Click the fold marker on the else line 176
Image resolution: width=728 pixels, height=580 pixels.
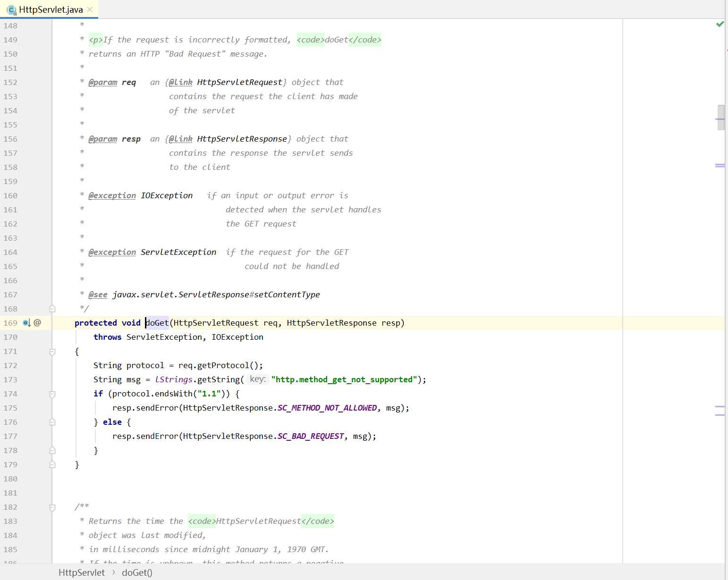[x=52, y=422]
